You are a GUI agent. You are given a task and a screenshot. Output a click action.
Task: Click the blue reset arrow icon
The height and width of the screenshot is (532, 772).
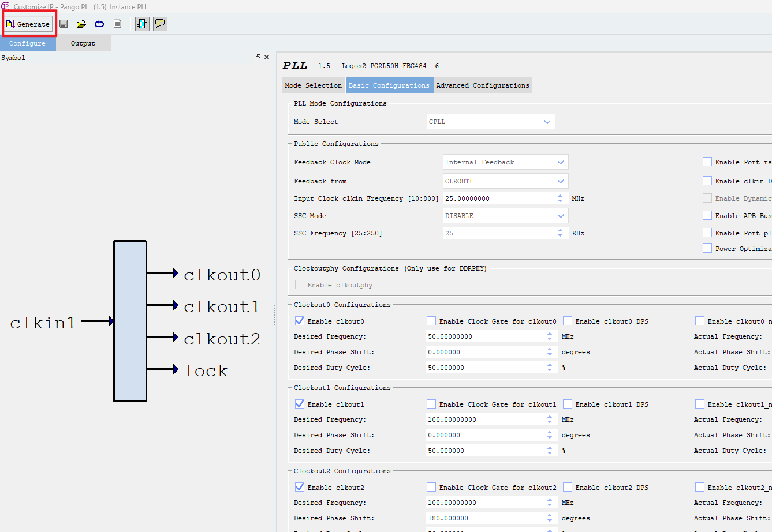(x=99, y=24)
